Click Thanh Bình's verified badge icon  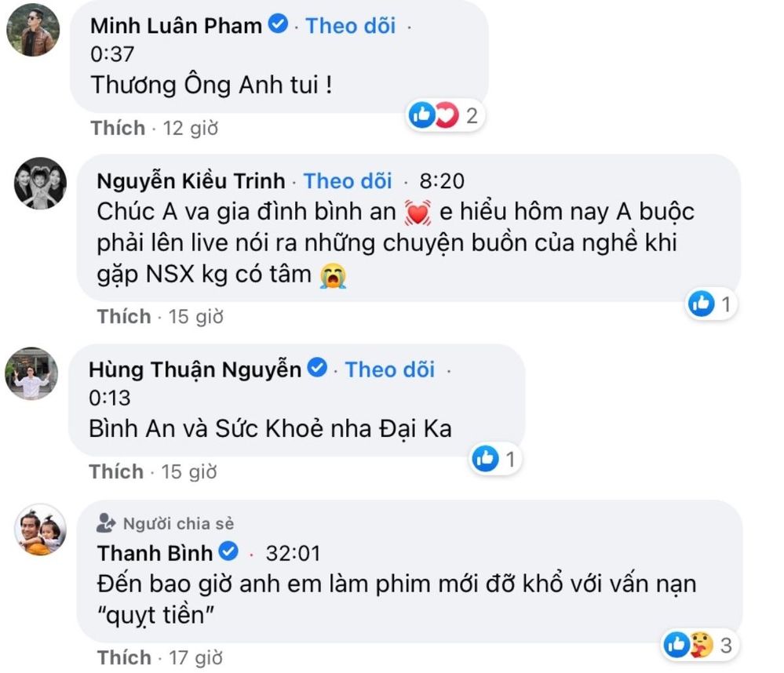(x=228, y=552)
